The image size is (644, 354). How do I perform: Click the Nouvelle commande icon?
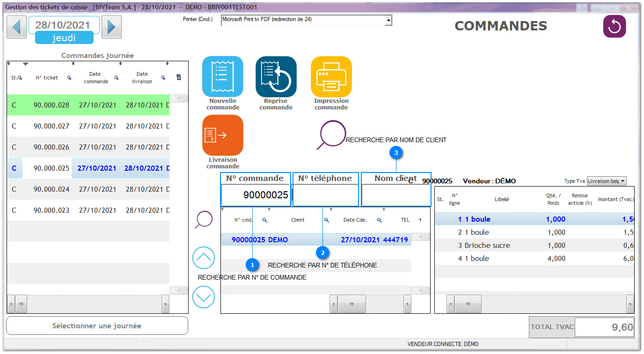223,77
